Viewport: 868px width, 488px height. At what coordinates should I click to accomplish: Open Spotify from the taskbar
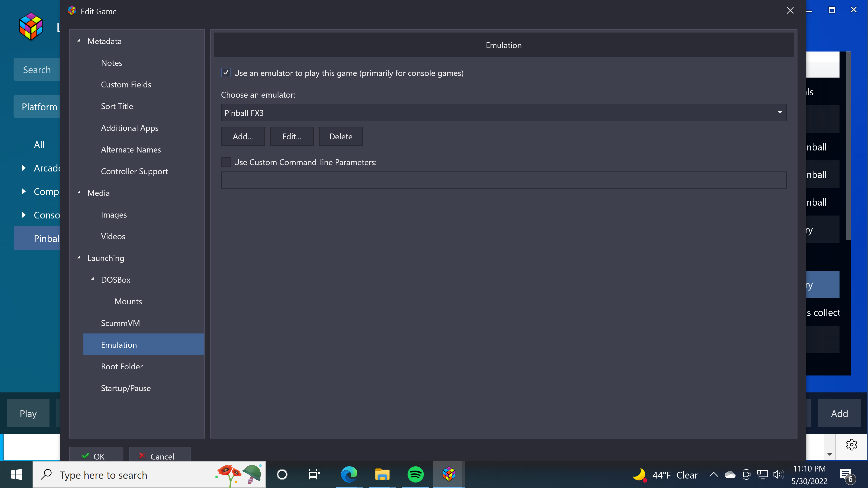(x=415, y=475)
